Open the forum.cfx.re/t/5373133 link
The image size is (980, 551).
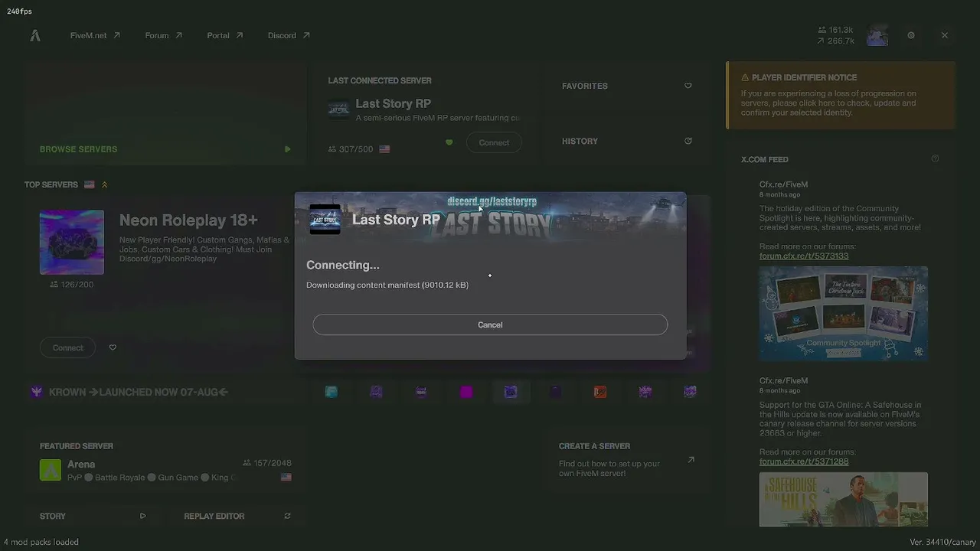pos(804,256)
